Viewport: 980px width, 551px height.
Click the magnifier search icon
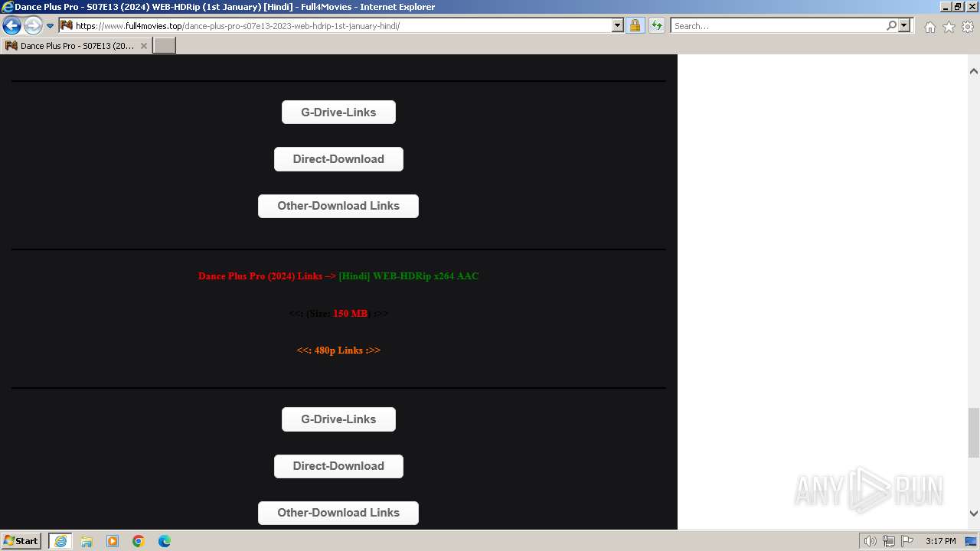(x=891, y=25)
